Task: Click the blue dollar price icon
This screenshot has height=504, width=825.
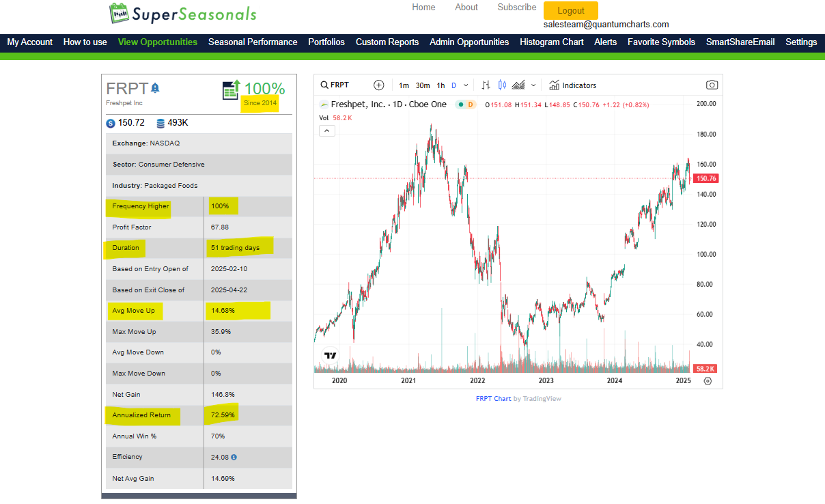Action: [111, 124]
